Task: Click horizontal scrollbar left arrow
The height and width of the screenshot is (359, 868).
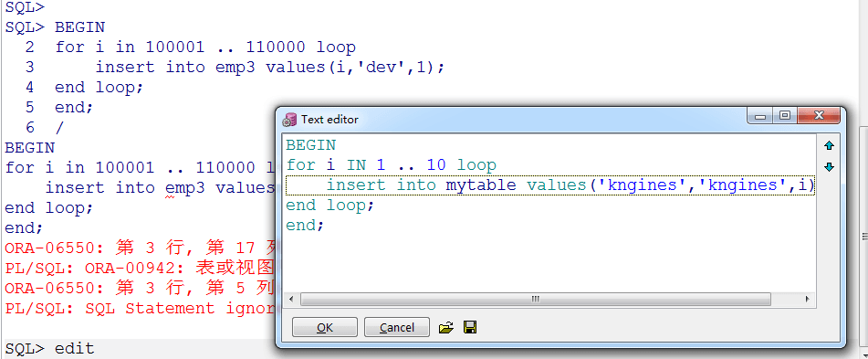Action: pos(290,300)
